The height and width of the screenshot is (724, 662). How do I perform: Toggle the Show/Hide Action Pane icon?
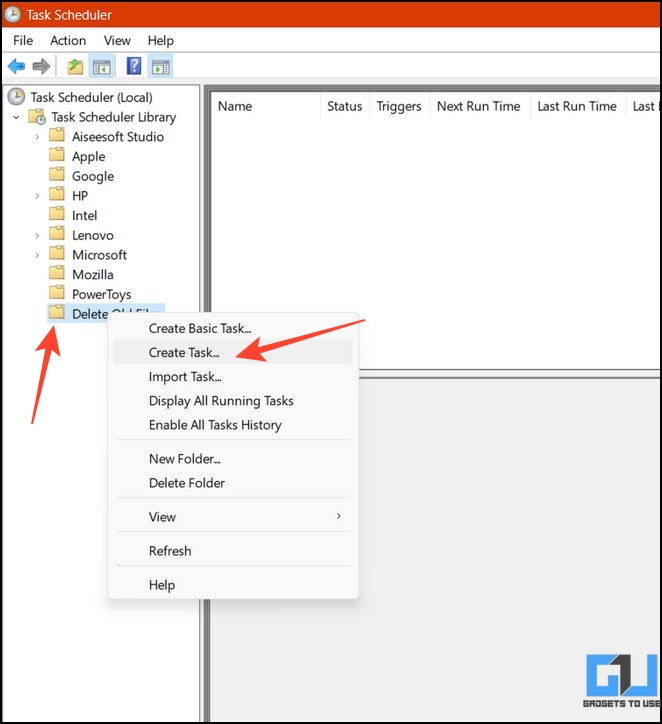point(160,67)
